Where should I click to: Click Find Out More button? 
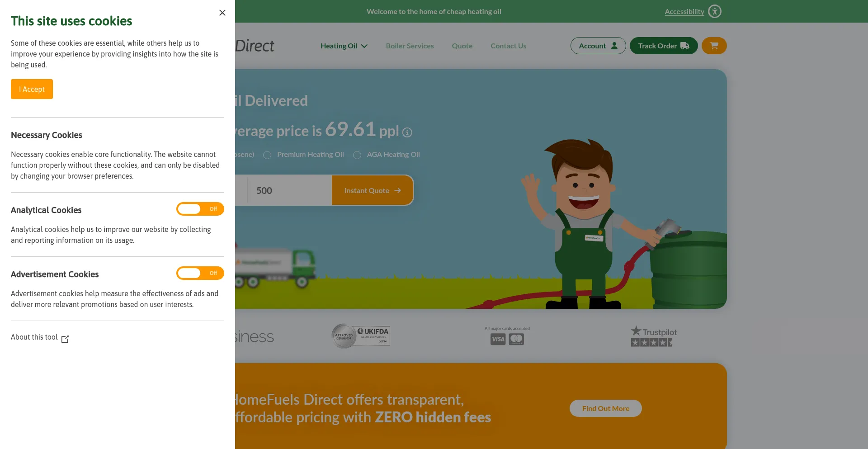point(606,408)
